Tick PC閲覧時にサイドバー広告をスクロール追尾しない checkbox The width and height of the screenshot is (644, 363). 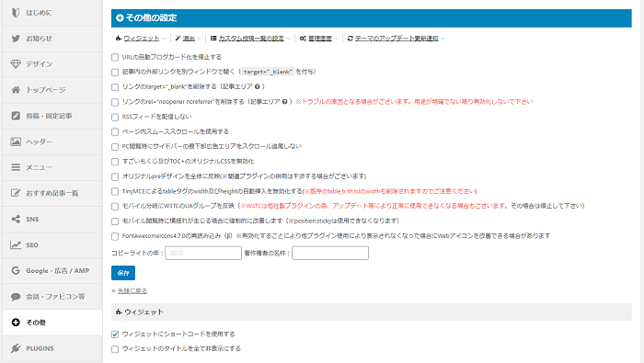(115, 147)
